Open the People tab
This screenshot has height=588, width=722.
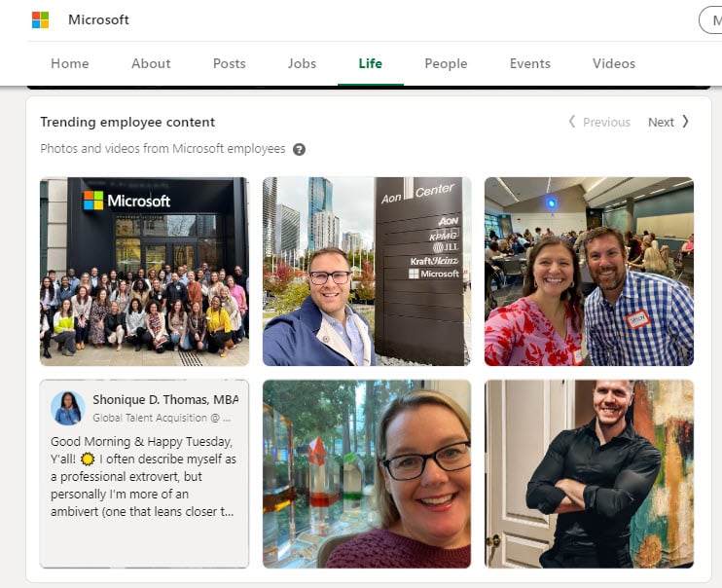446,63
